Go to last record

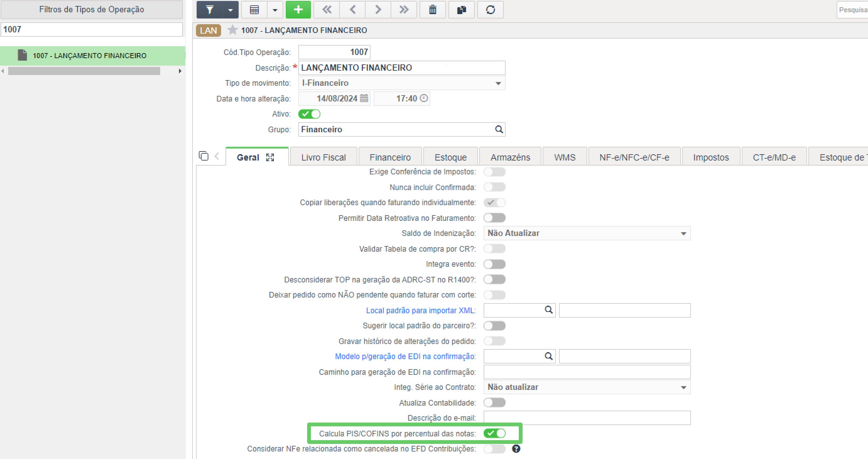pos(404,10)
